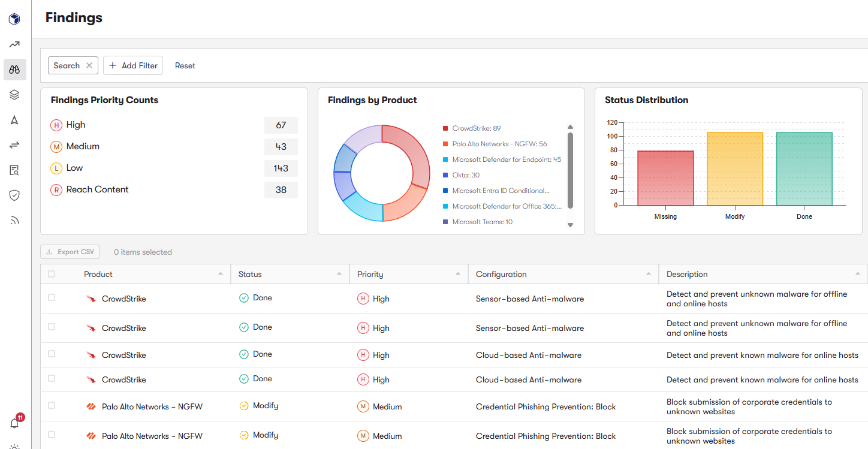Viewport: 868px width, 449px height.
Task: Open the notifications bell with 11 badge
Action: tap(15, 423)
